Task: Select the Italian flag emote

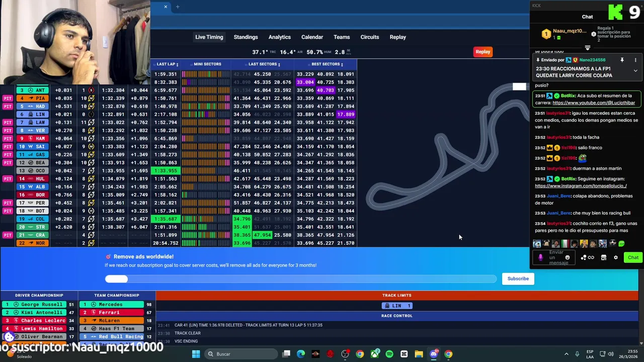Action: [565, 244]
